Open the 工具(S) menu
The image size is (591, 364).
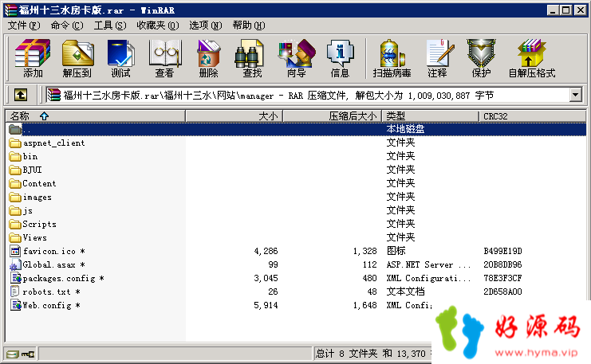tap(110, 25)
